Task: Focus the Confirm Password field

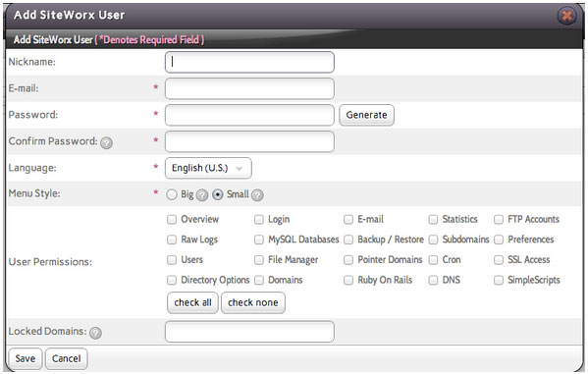Action: pyautogui.click(x=249, y=141)
